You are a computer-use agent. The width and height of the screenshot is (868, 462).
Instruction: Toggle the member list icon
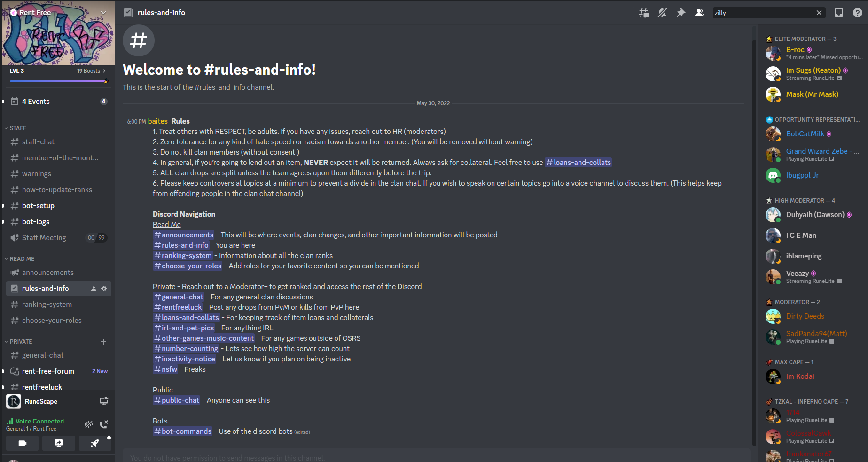[700, 13]
